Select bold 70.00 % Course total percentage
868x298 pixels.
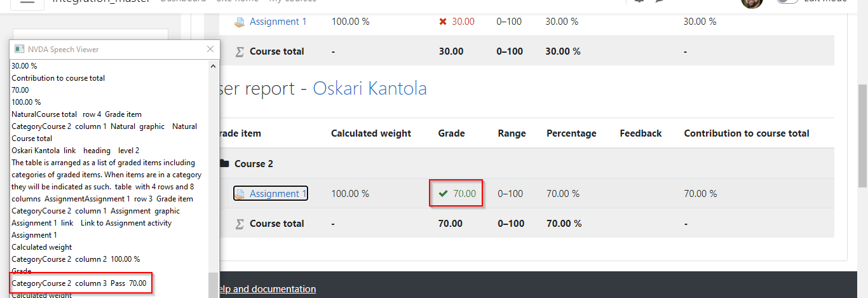(564, 224)
